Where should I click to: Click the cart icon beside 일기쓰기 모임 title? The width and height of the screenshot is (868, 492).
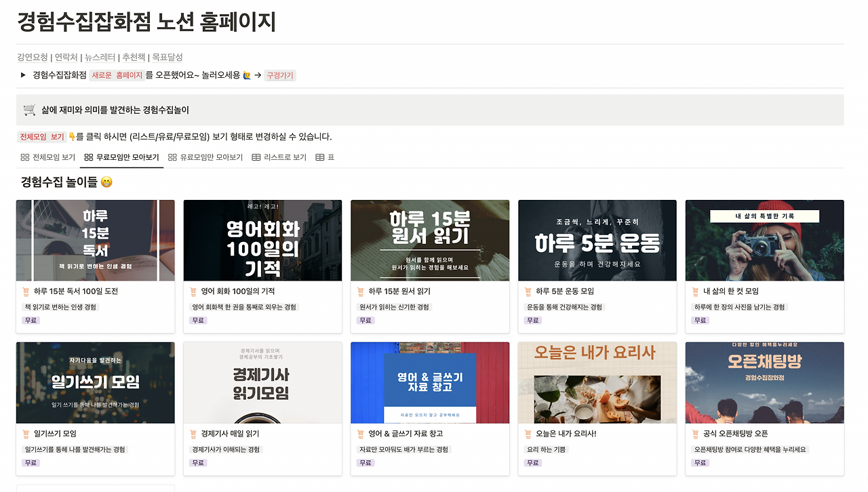click(x=26, y=434)
